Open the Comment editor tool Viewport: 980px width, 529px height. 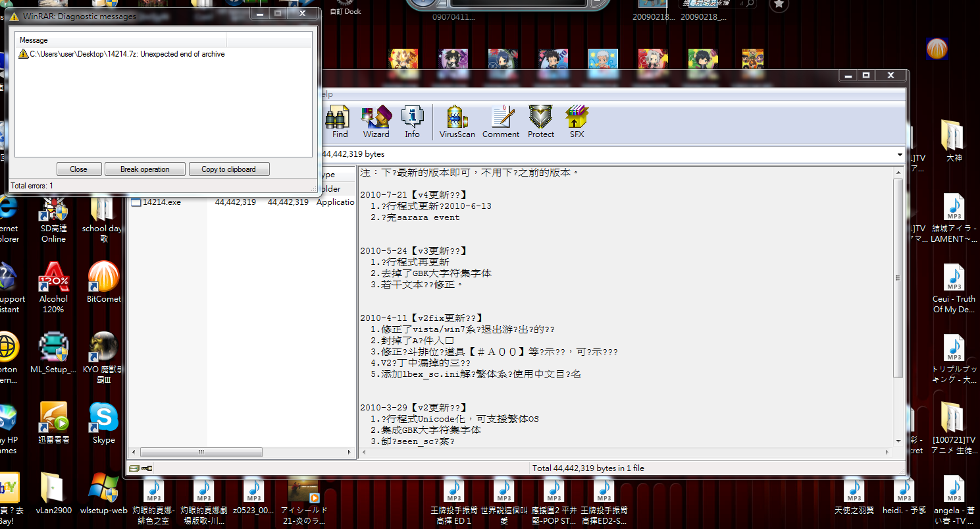tap(501, 122)
